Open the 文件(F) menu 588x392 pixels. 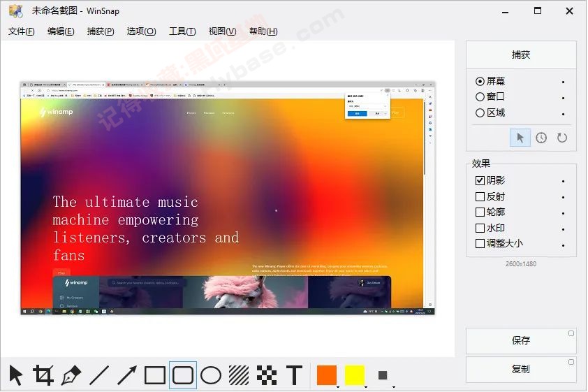click(22, 31)
